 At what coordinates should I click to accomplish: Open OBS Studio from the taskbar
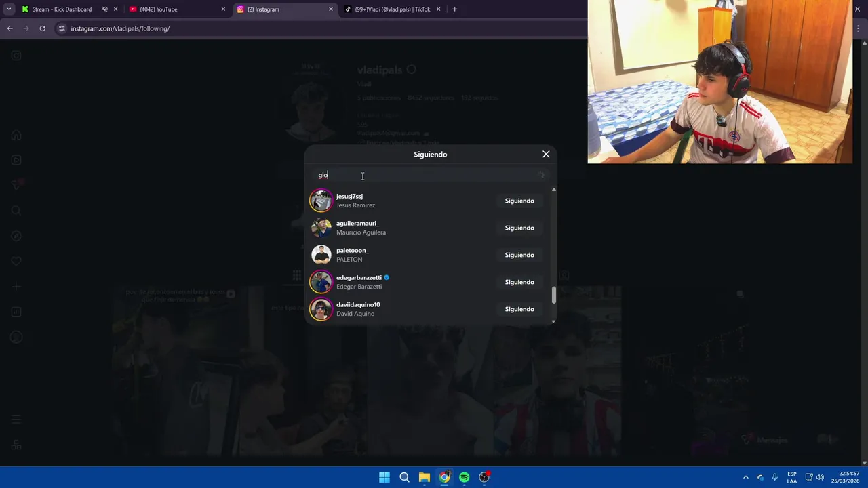click(484, 477)
